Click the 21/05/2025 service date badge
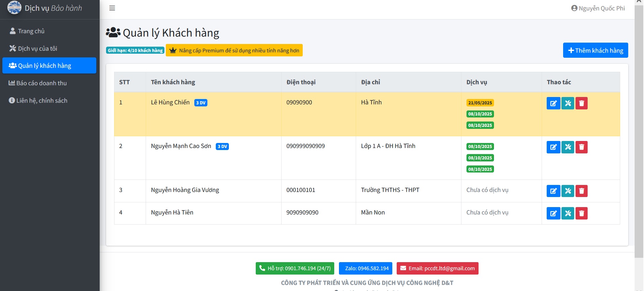 (480, 103)
